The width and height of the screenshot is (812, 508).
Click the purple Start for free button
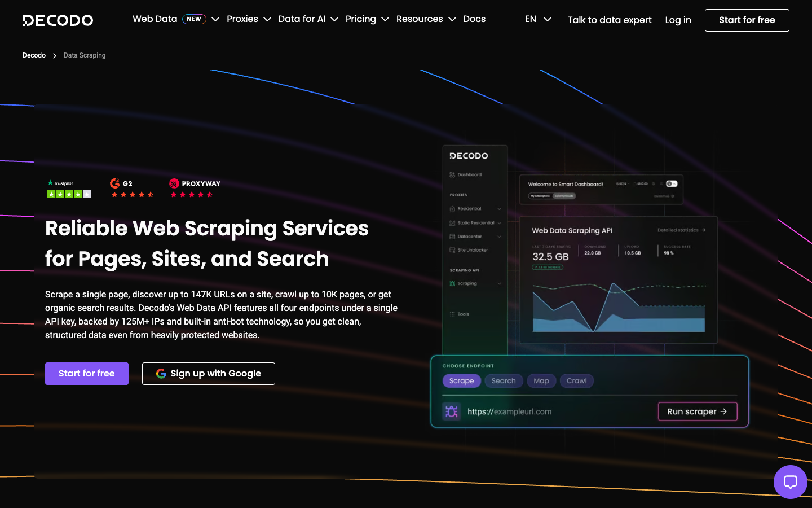point(87,374)
